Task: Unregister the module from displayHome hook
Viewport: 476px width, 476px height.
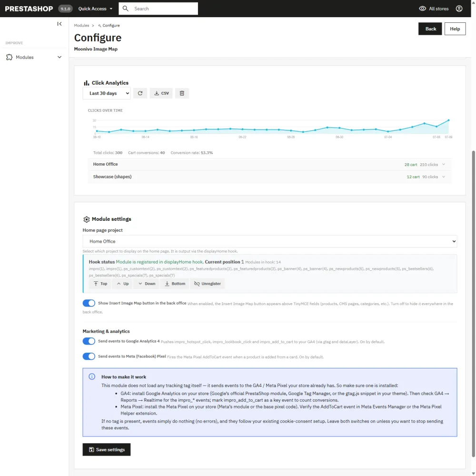Action: tap(208, 284)
